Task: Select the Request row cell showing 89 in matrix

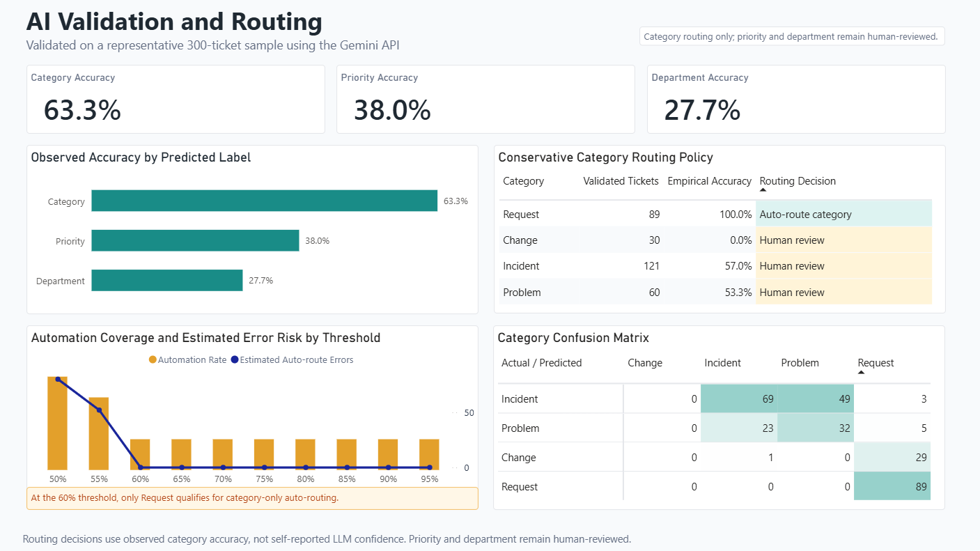Action: (892, 487)
